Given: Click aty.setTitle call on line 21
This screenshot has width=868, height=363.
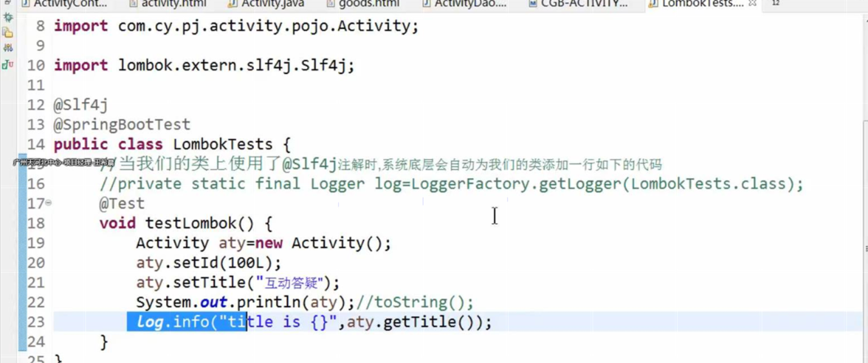Looking at the screenshot, I should click(238, 282).
